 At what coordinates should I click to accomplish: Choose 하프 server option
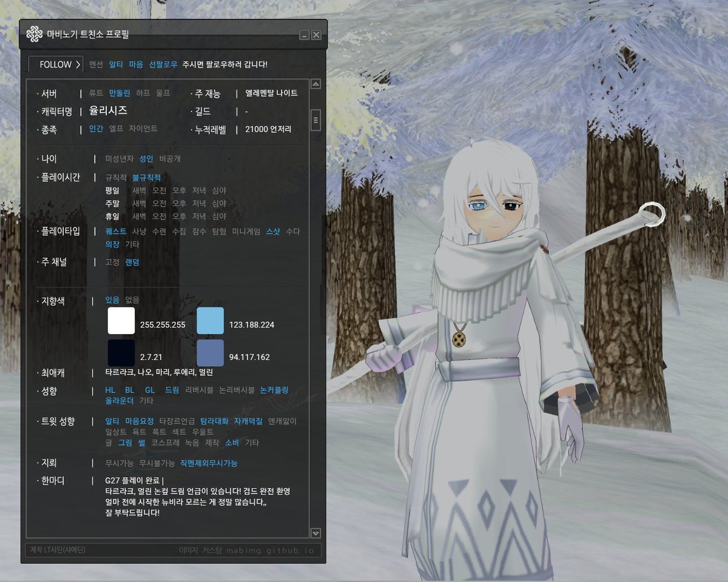click(x=143, y=93)
